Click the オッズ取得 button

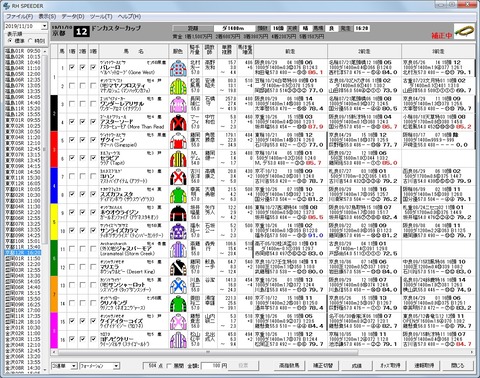(x=390, y=365)
